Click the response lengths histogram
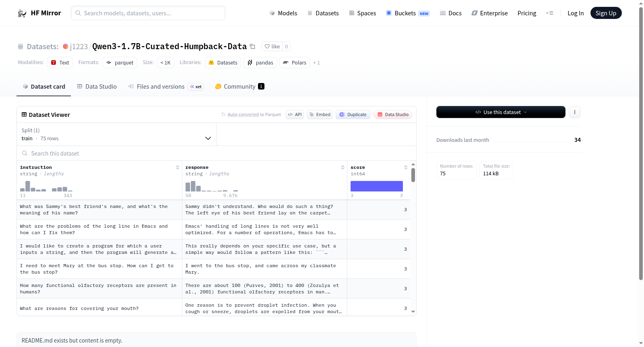Image resolution: width=644 pixels, height=347 pixels. [x=212, y=186]
